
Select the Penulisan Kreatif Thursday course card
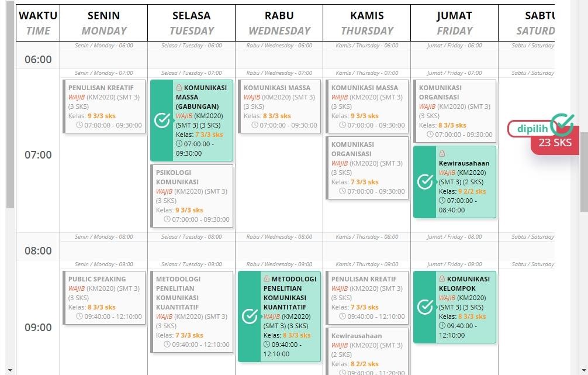366,298
